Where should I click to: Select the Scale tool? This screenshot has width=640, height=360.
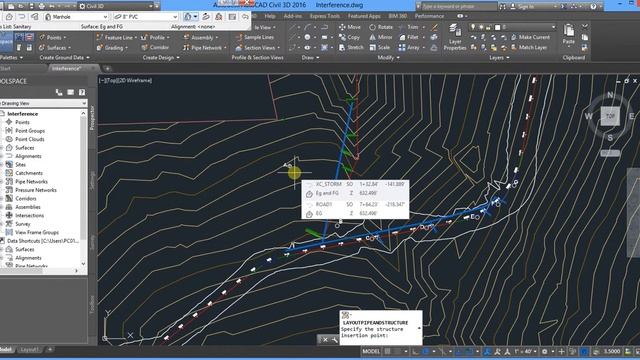(380, 47)
